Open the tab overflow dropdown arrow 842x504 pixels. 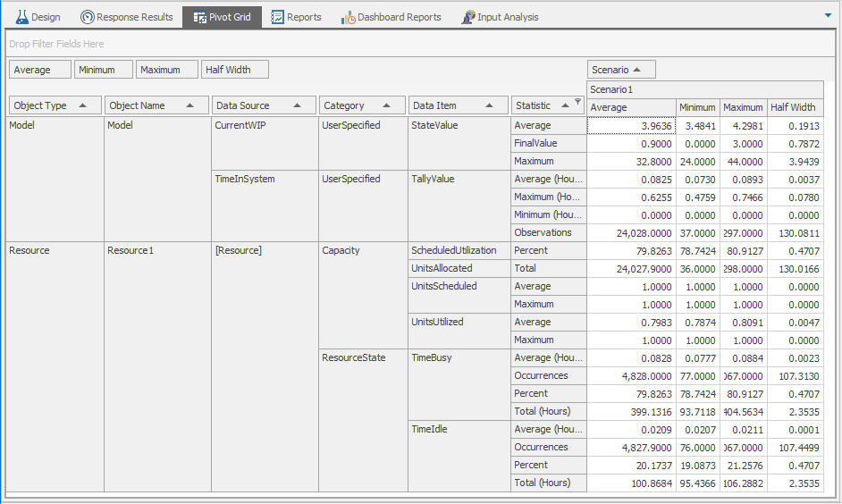[x=828, y=15]
